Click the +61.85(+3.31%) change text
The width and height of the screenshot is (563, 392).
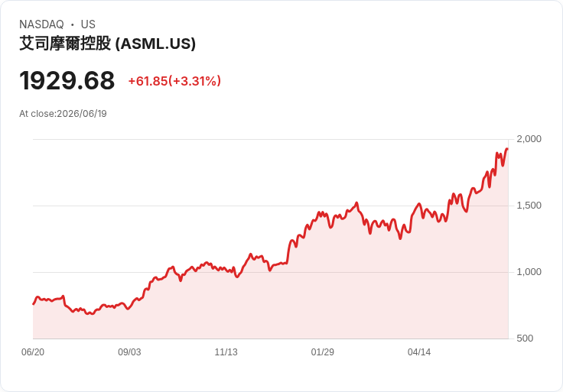point(174,81)
